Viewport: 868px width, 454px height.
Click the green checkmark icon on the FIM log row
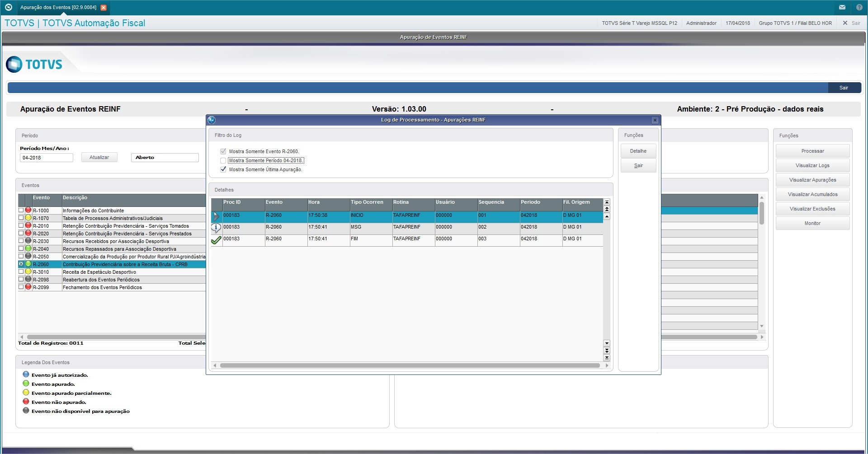[x=216, y=240]
